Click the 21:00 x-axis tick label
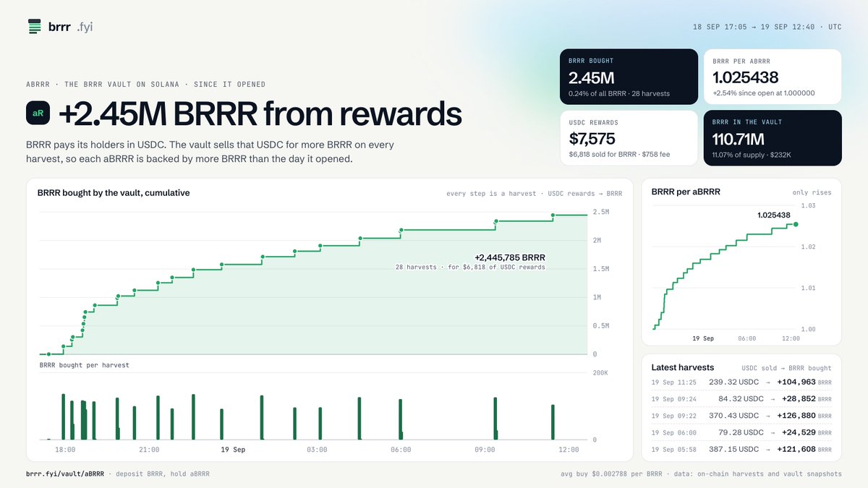 tap(149, 450)
